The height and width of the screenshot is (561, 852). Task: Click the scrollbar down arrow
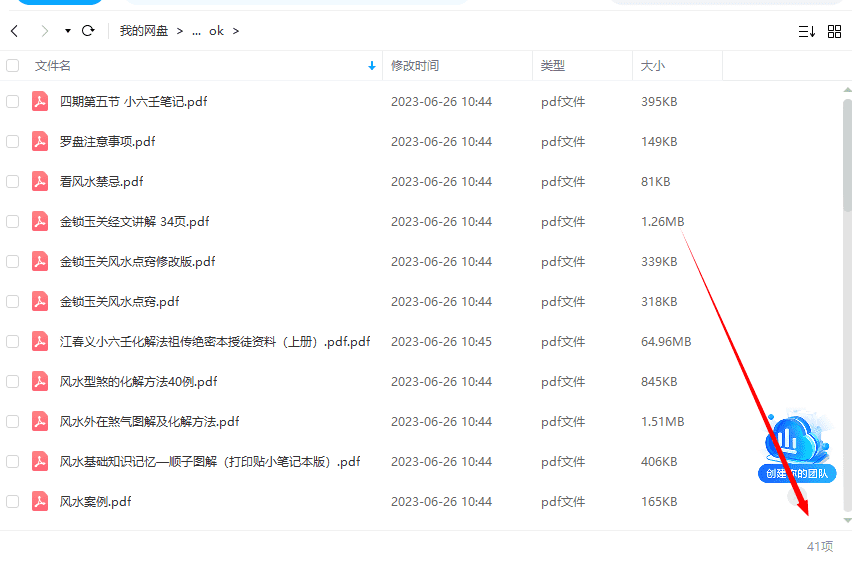pos(847,520)
